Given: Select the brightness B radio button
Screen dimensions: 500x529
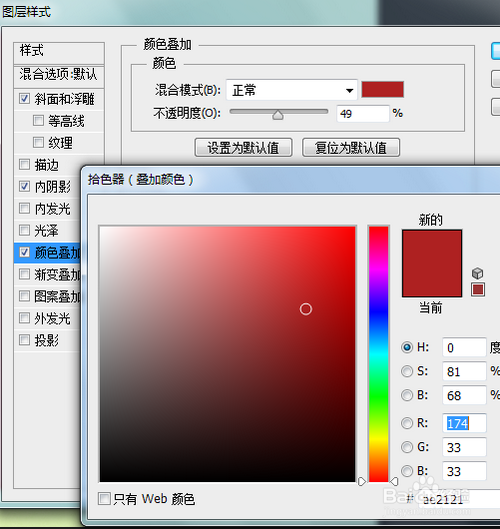Looking at the screenshot, I should click(x=407, y=395).
